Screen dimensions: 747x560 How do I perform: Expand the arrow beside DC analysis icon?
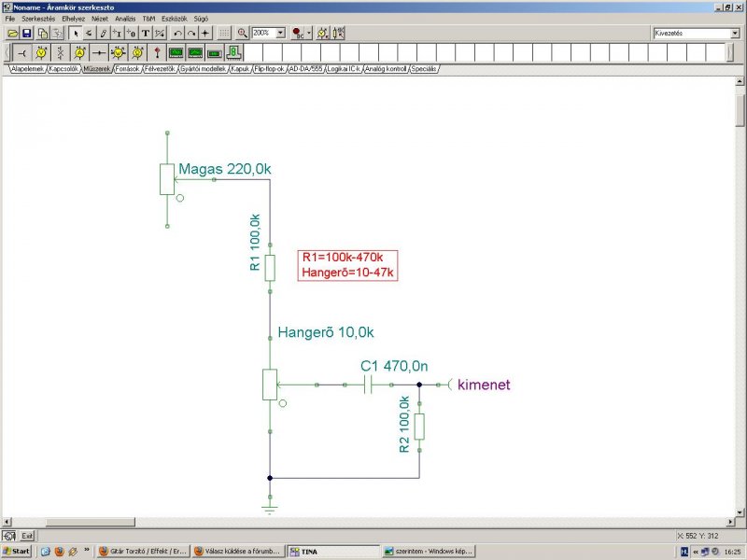click(309, 33)
